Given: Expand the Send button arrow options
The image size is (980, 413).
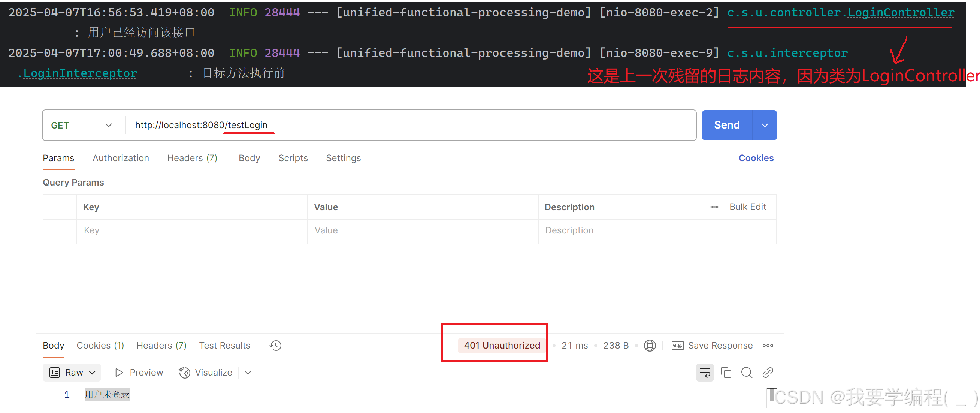Looking at the screenshot, I should [x=765, y=125].
